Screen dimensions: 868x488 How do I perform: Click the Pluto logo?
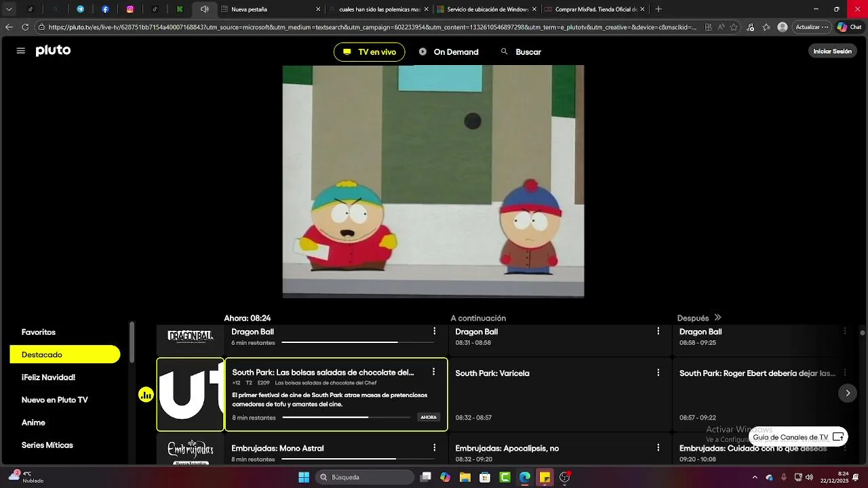[x=53, y=51]
